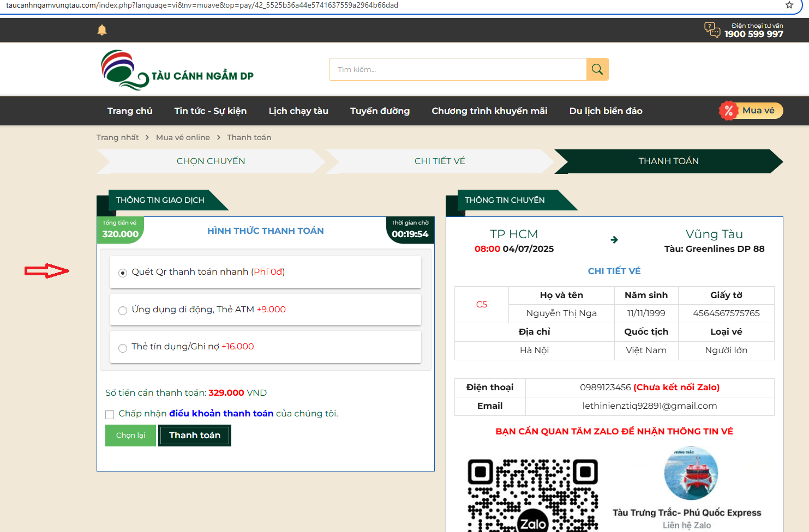This screenshot has height=532, width=809.
Task: Bookmark page with the star icon
Action: tap(789, 5)
